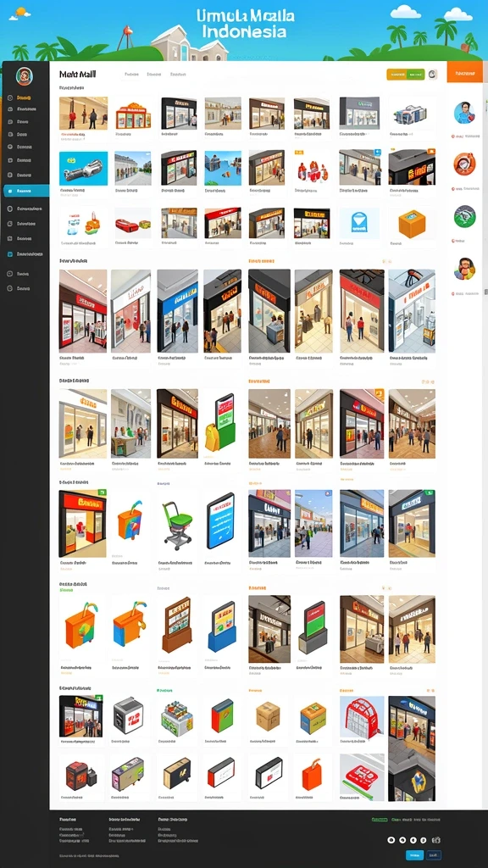Open the orange toy storefront thumbnail

coord(133,114)
